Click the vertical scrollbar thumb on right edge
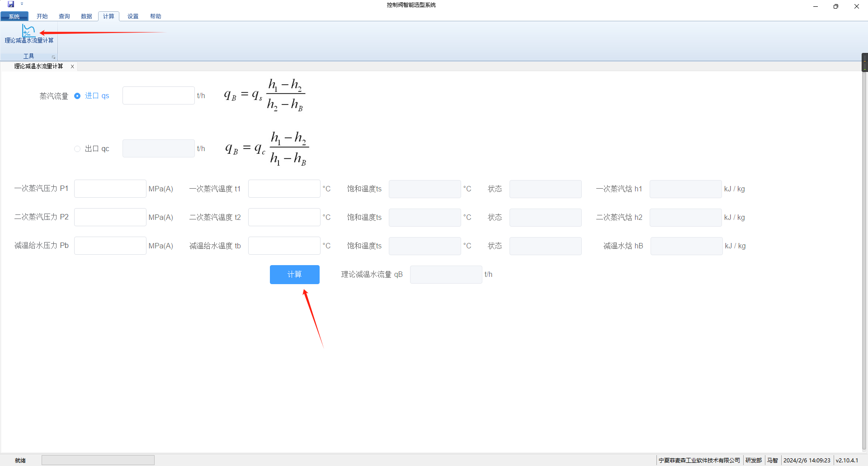This screenshot has height=466, width=868. click(x=864, y=62)
